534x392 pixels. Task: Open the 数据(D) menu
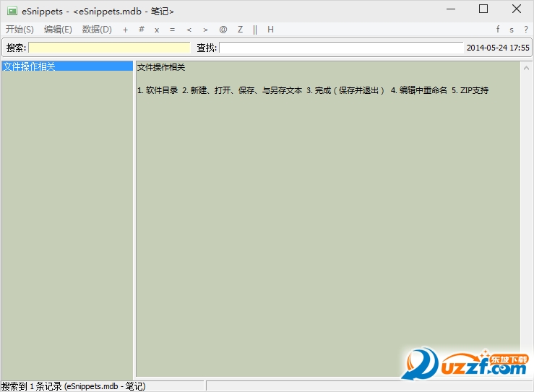click(97, 30)
